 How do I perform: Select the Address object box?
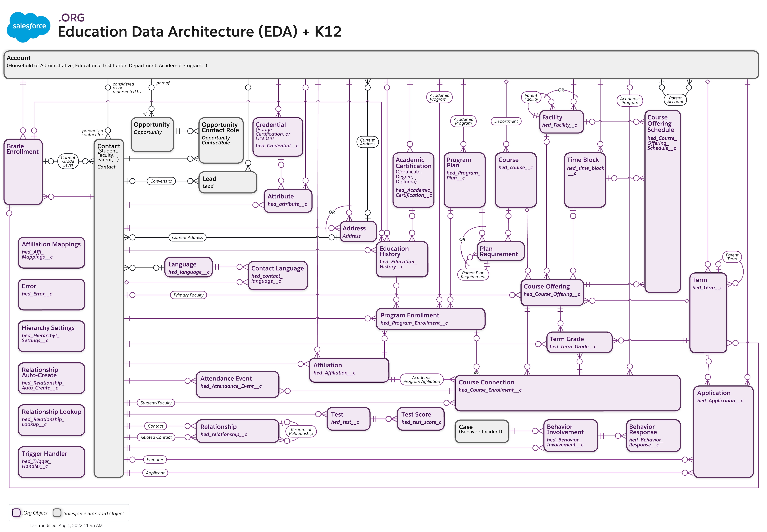pos(358,232)
